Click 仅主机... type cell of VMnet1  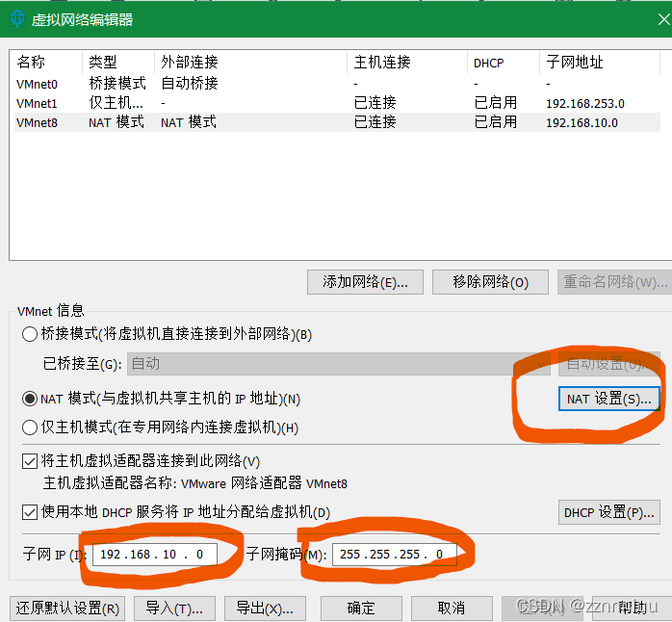pyautogui.click(x=116, y=103)
